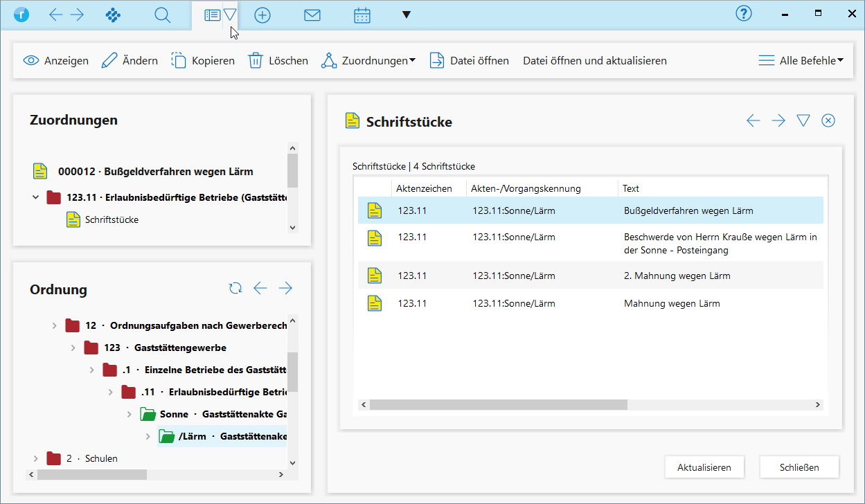Open the Zuordnungen dropdown in toolbar

click(x=368, y=61)
